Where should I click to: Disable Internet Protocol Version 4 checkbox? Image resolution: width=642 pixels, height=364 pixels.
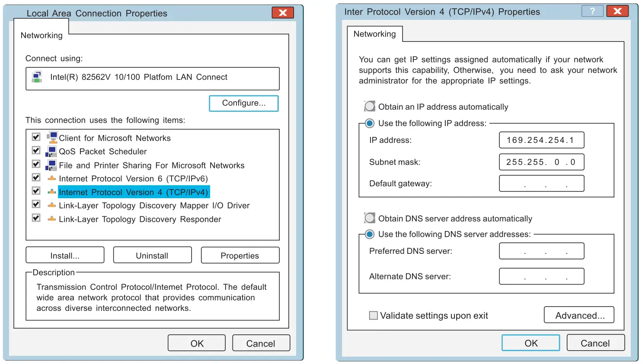36,191
